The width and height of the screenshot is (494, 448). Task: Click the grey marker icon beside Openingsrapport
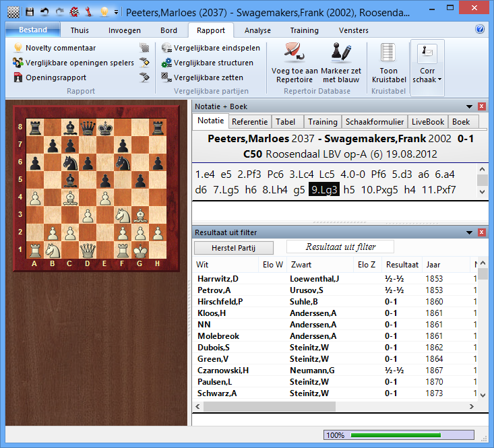144,77
